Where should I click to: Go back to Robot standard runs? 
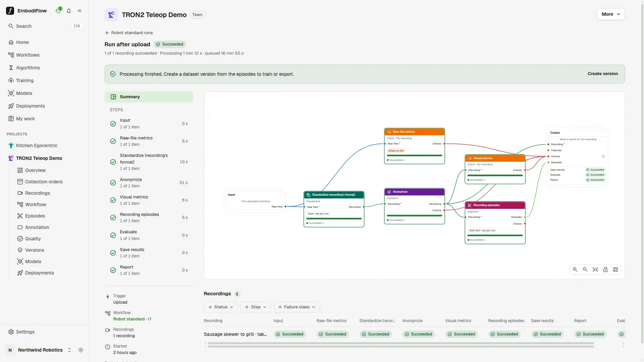pos(129,33)
